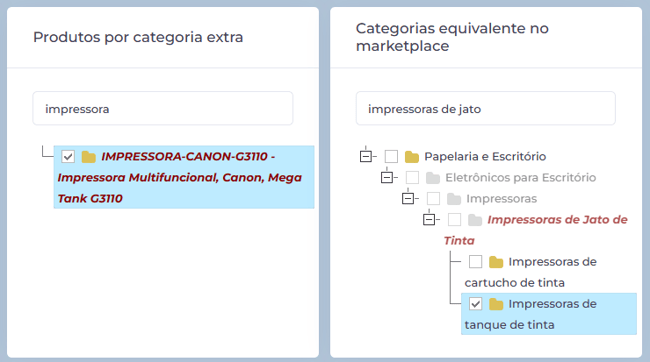Tick the Papelaria e Escritório checkbox
Image resolution: width=650 pixels, height=362 pixels.
pos(391,157)
